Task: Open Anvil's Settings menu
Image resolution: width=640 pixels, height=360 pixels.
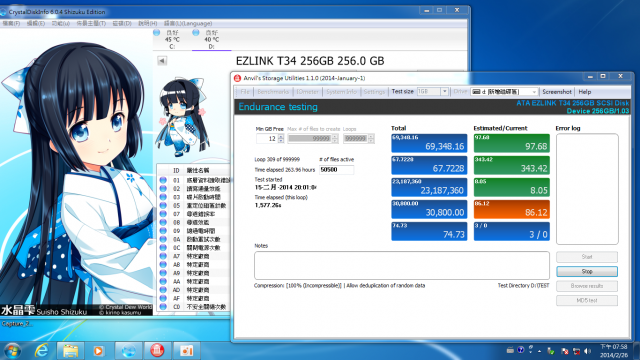Action: point(374,92)
